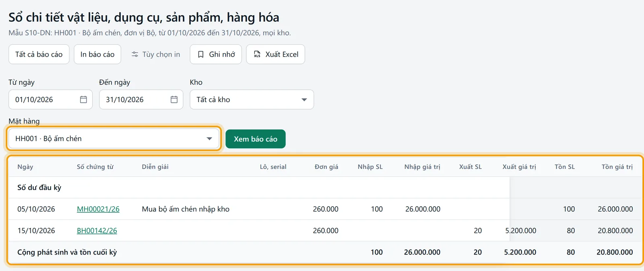Image resolution: width=644 pixels, height=271 pixels.
Task: Click the bold total 20.800.000
Action: pyautogui.click(x=615, y=252)
